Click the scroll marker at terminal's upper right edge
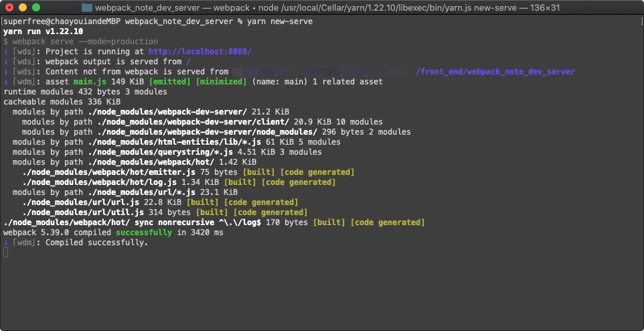644x331 pixels. tap(641, 21)
